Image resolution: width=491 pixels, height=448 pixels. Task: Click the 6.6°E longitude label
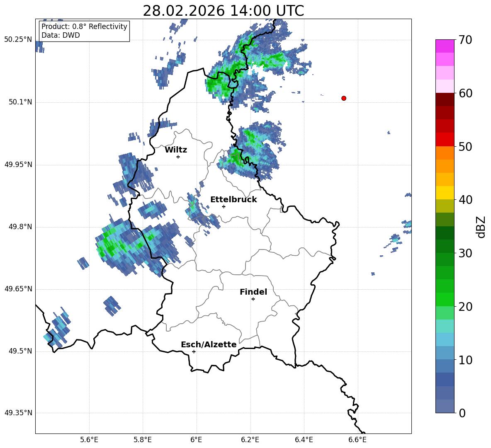point(357,440)
